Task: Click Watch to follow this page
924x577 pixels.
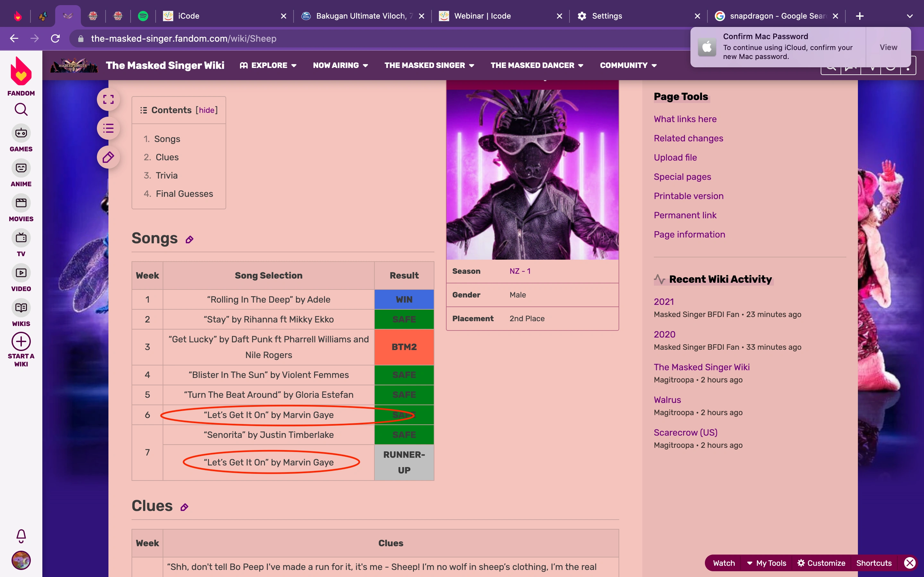Action: coord(723,563)
